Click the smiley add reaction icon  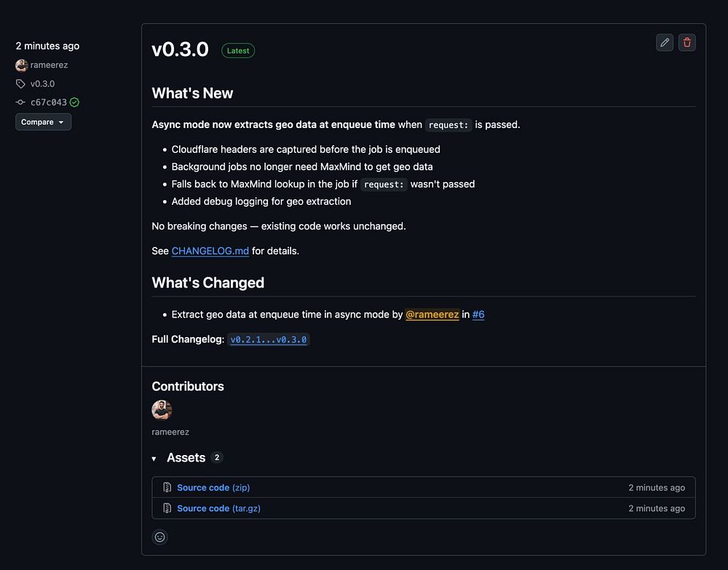160,537
